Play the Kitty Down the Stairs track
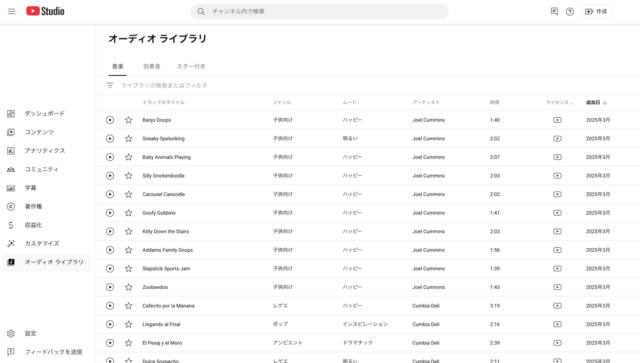 coord(110,232)
